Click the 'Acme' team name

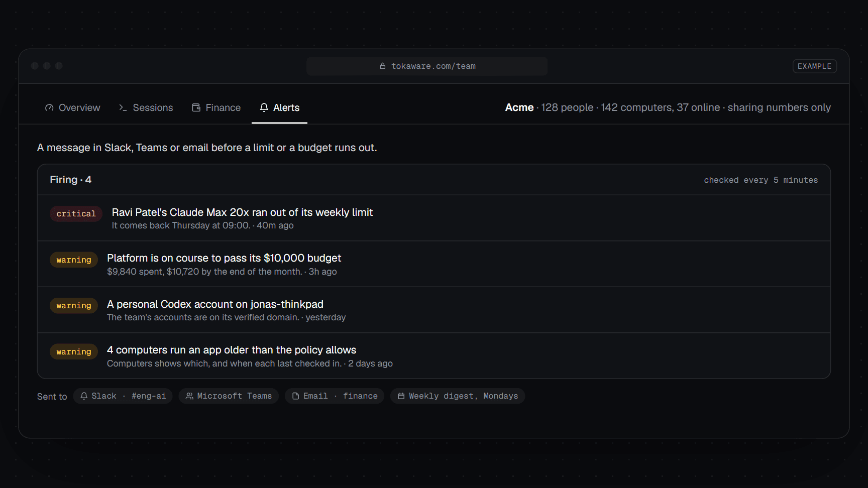pos(519,107)
